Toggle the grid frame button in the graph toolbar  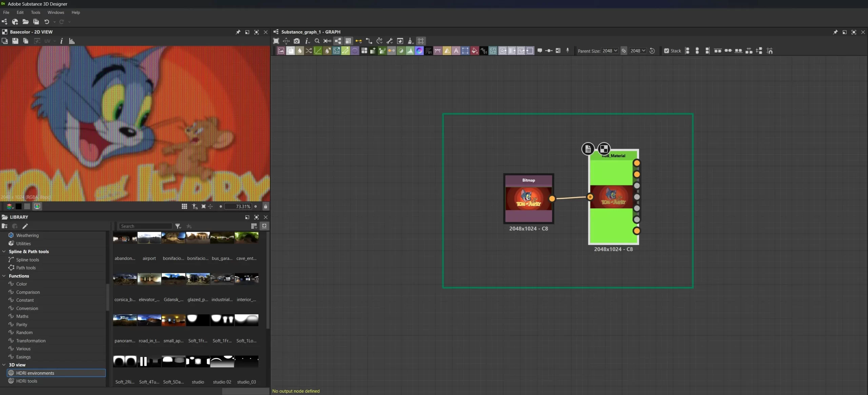pyautogui.click(x=421, y=41)
